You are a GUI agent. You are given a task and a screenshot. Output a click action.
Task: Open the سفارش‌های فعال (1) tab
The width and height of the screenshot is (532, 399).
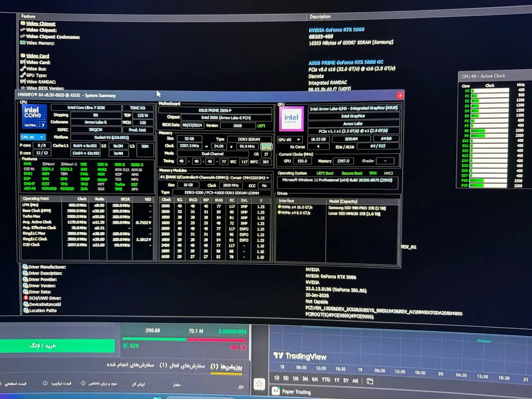coord(182,365)
